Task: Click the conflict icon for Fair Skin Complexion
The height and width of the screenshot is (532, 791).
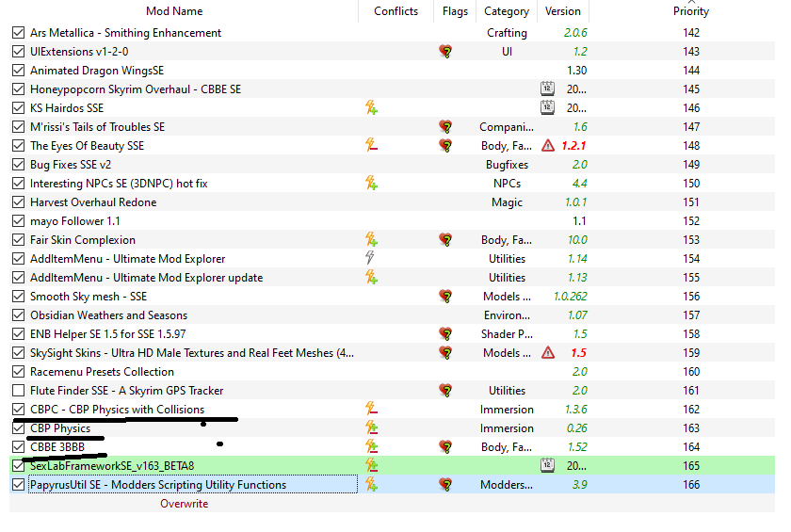Action: point(371,239)
